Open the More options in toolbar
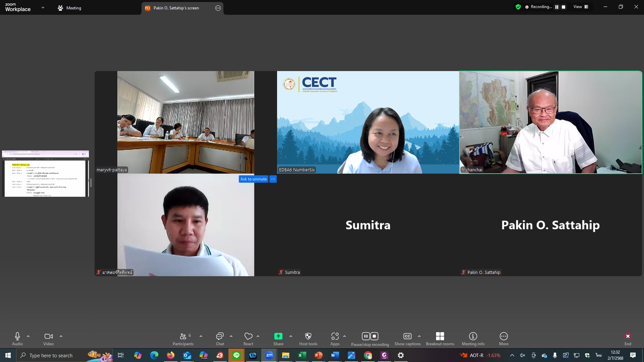Screen dimensions: 644x362 coord(503,339)
